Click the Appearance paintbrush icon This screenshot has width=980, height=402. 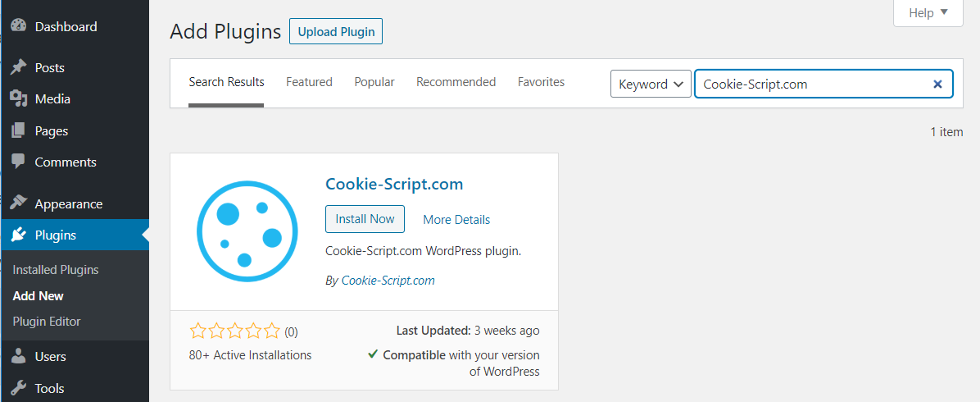pos(19,203)
